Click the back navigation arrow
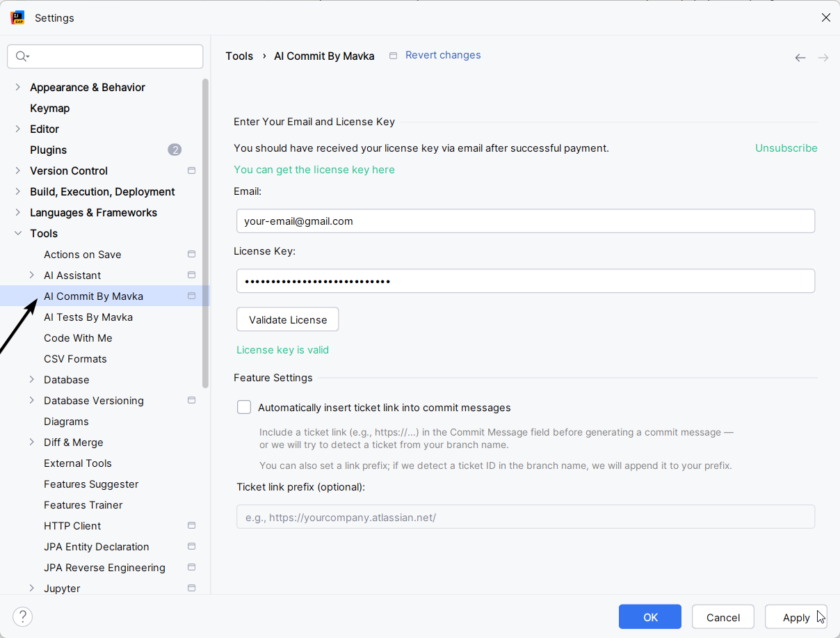This screenshot has width=840, height=638. pos(800,58)
